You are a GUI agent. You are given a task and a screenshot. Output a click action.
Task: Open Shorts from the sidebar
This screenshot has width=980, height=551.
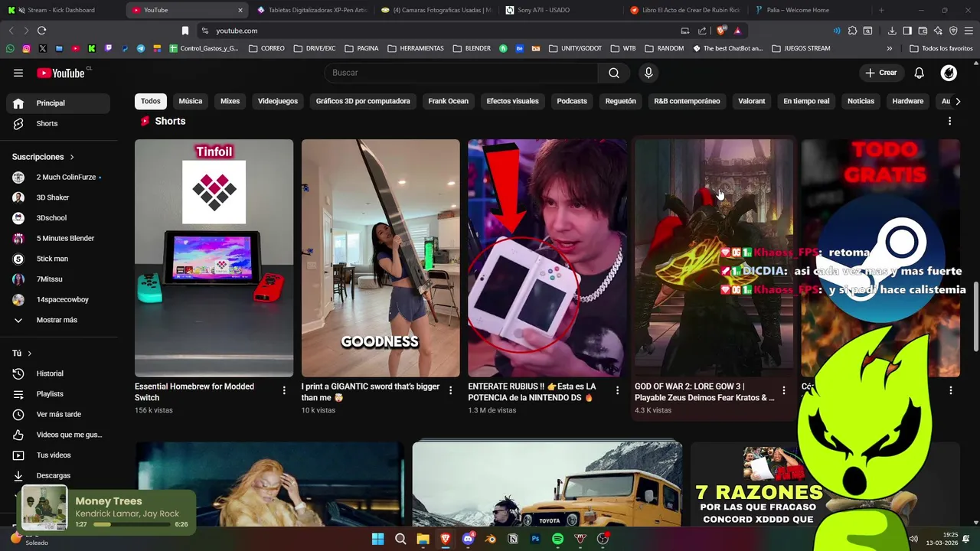pos(59,123)
